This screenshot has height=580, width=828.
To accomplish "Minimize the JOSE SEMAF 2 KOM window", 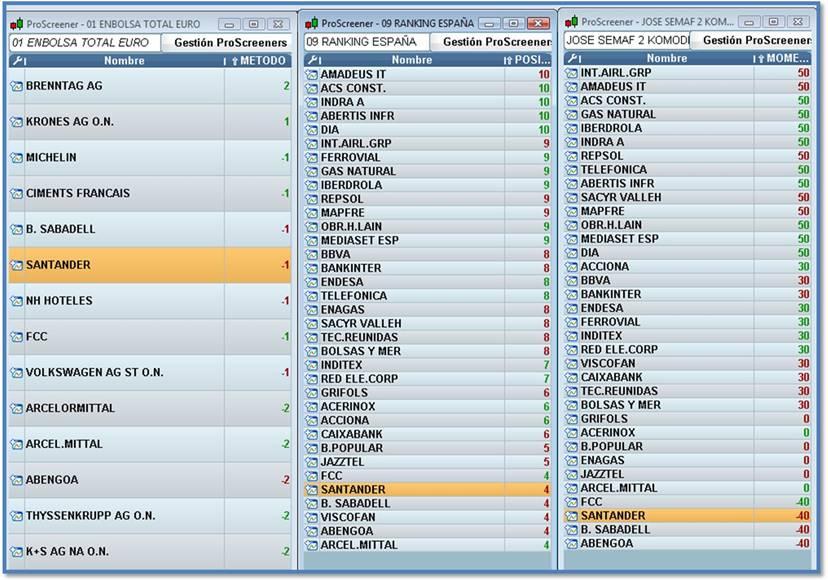I will coord(749,22).
